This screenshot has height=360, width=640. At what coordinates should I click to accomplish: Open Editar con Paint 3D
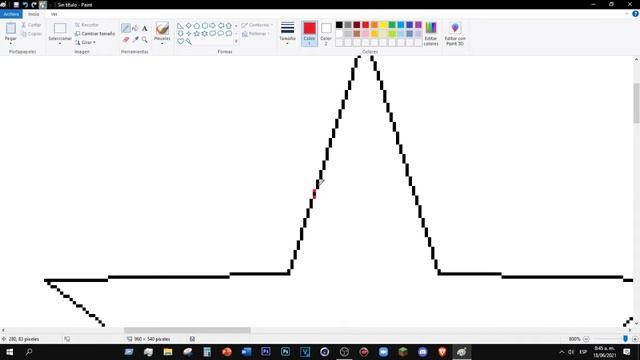[x=455, y=33]
